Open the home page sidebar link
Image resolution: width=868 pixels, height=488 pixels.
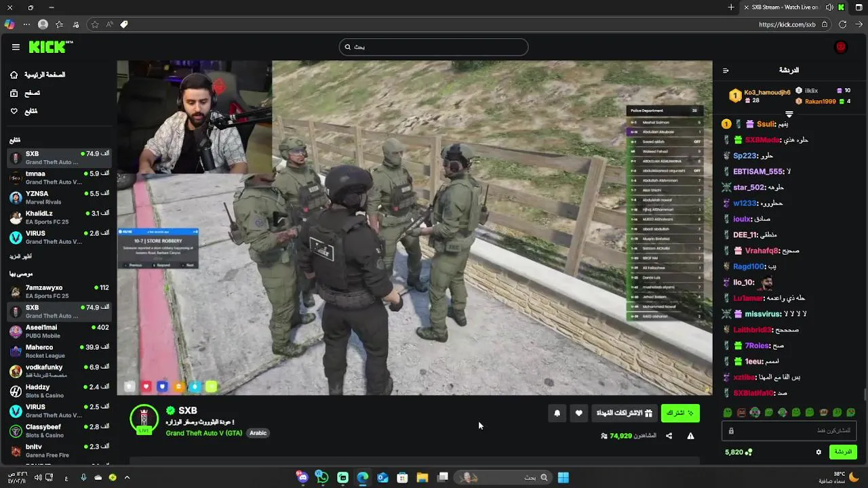[x=38, y=75]
